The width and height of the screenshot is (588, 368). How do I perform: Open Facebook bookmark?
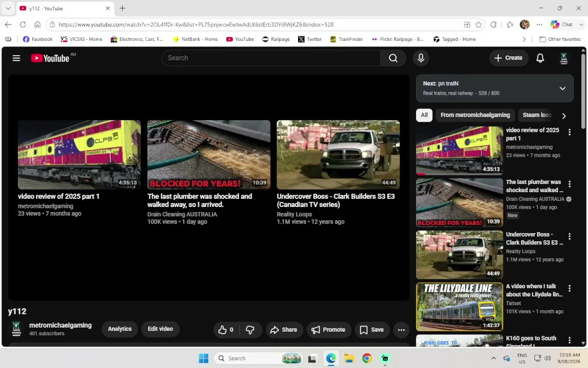click(x=38, y=39)
